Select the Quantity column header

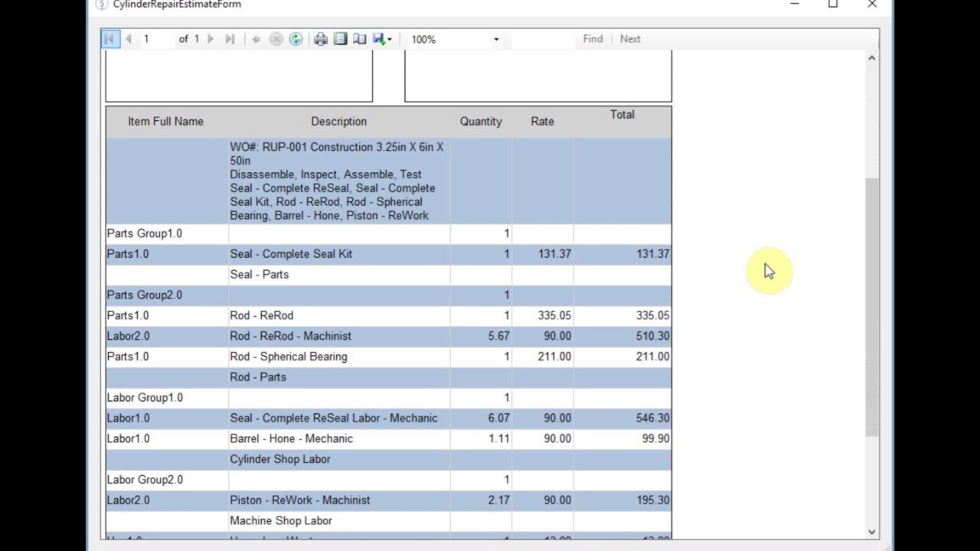pos(481,122)
